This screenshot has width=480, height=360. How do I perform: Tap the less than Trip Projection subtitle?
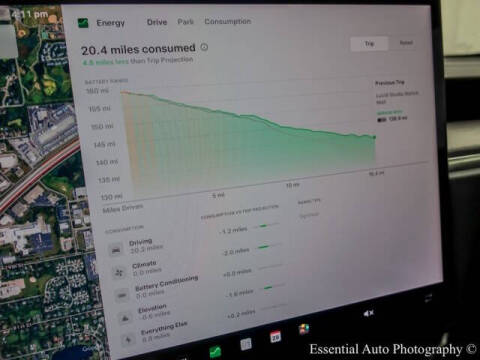click(x=138, y=61)
